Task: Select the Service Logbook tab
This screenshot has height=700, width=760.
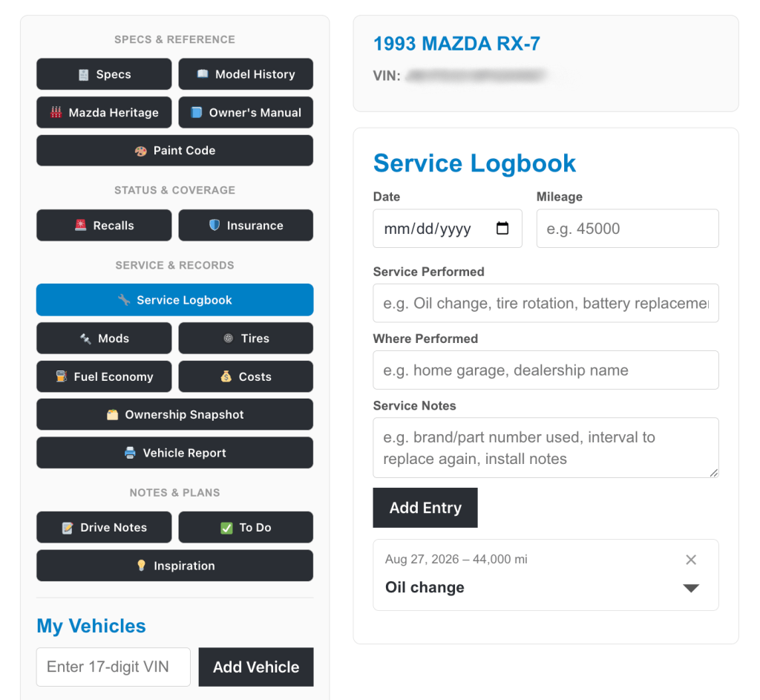Action: coord(174,300)
